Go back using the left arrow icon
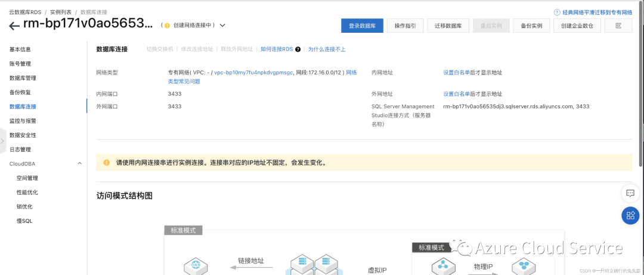Screen dimensions: 644x275 (14, 26)
